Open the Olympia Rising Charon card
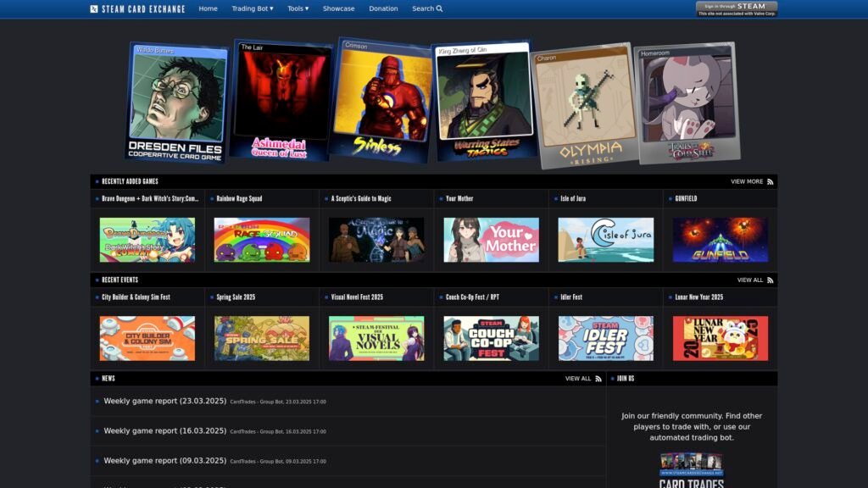The image size is (868, 488). coord(587,106)
